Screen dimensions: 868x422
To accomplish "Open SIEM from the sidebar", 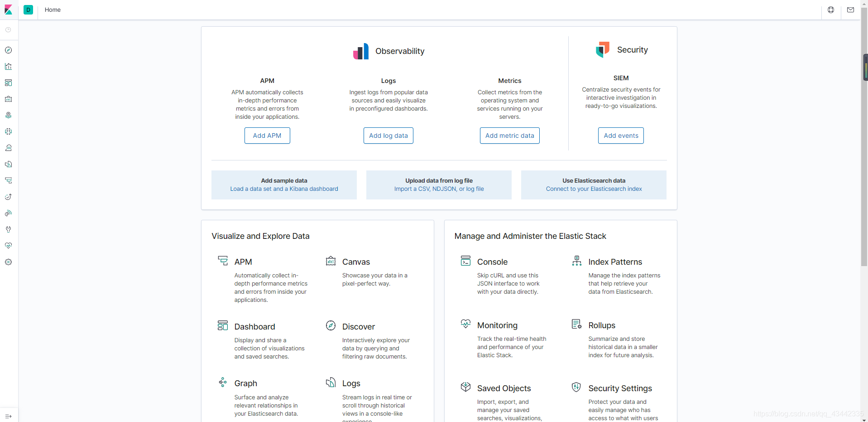I will click(8, 213).
